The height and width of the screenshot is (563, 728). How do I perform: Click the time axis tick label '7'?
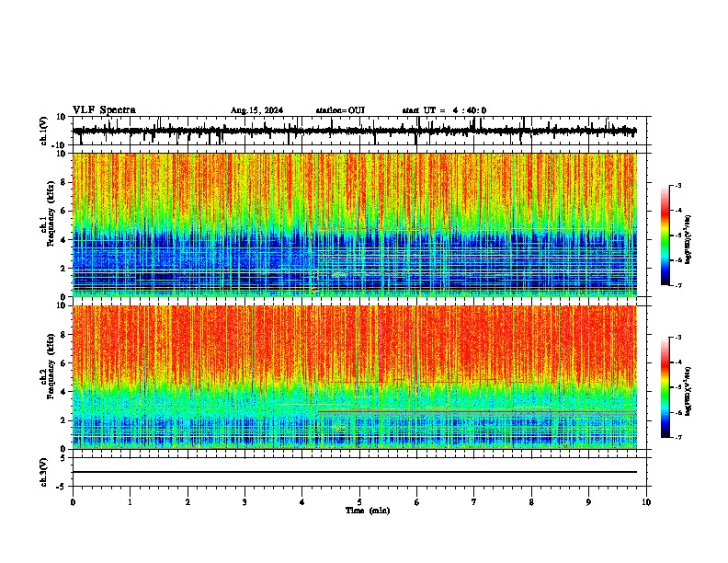(x=474, y=502)
